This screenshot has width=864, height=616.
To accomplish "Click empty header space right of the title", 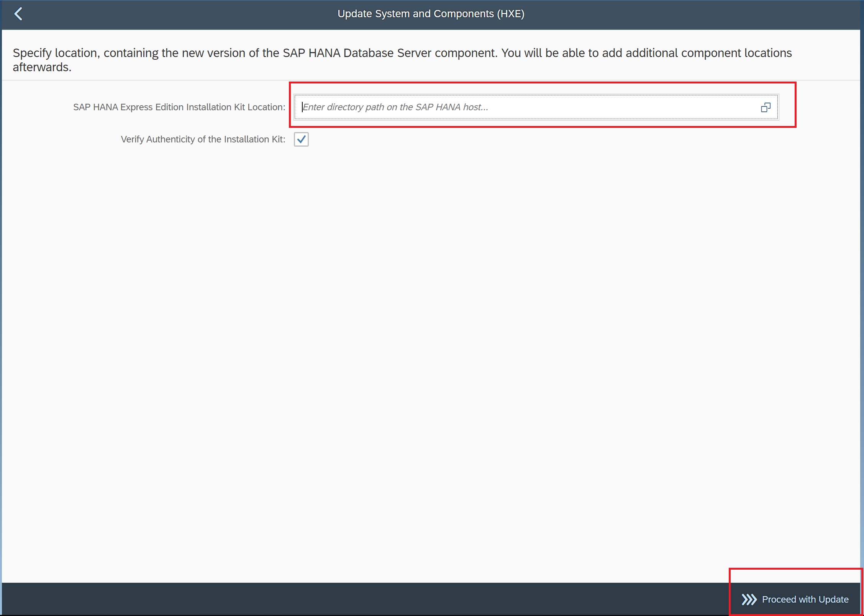I will [690, 14].
